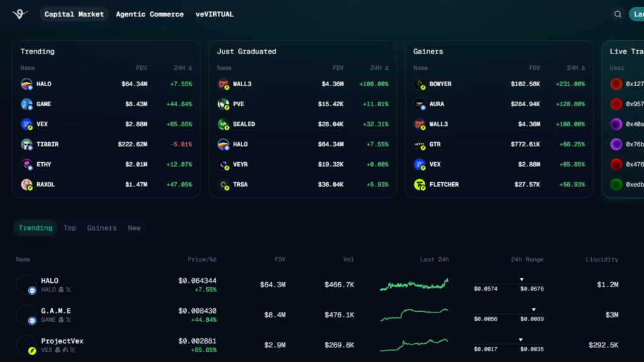Click the Virtuals logo in the header
The width and height of the screenshot is (644, 362).
pyautogui.click(x=19, y=14)
